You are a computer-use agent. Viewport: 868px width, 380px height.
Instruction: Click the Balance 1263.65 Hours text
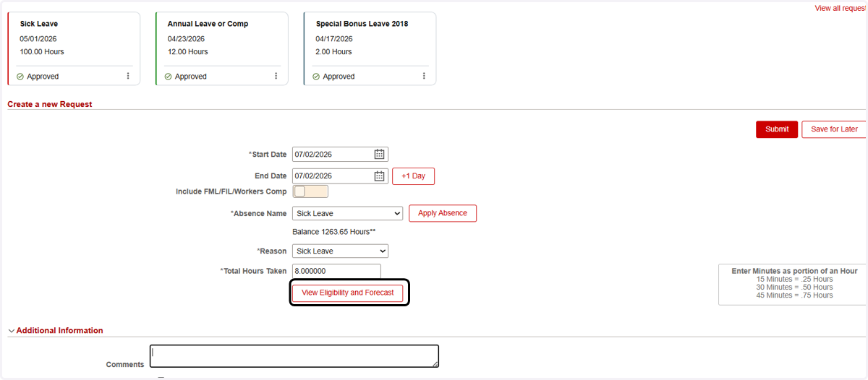click(334, 232)
